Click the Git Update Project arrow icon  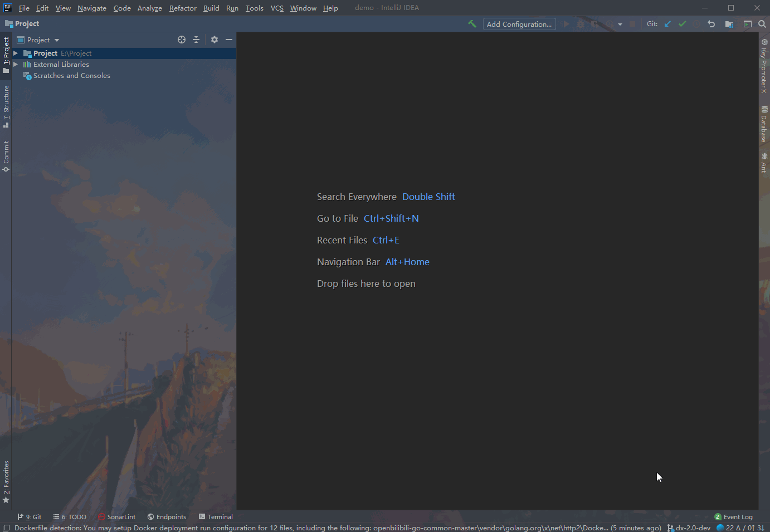[x=667, y=24]
